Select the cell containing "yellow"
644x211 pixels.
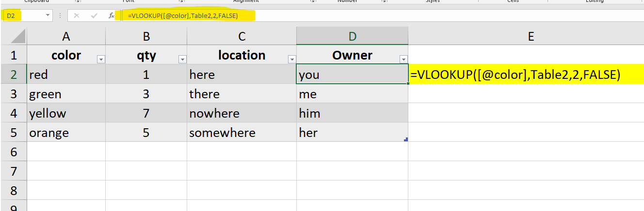coord(66,113)
